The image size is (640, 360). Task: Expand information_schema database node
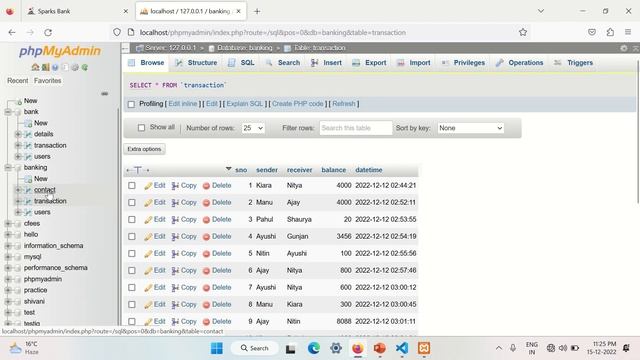pyautogui.click(x=8, y=246)
